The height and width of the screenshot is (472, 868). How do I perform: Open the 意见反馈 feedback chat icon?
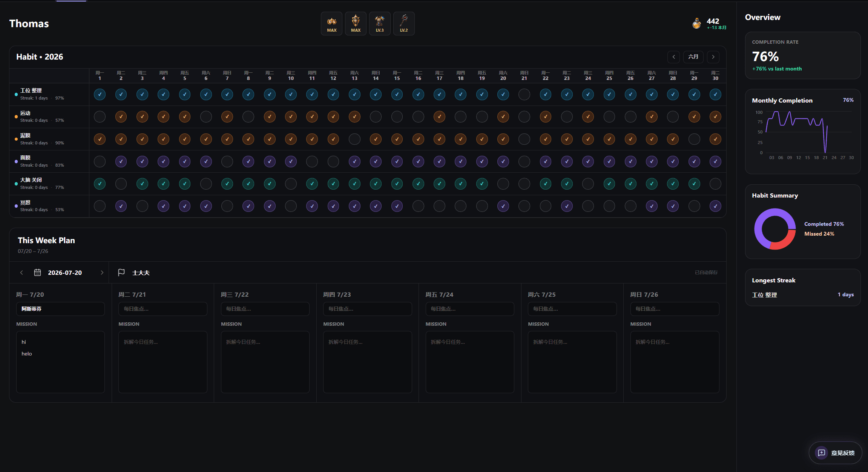tap(822, 453)
